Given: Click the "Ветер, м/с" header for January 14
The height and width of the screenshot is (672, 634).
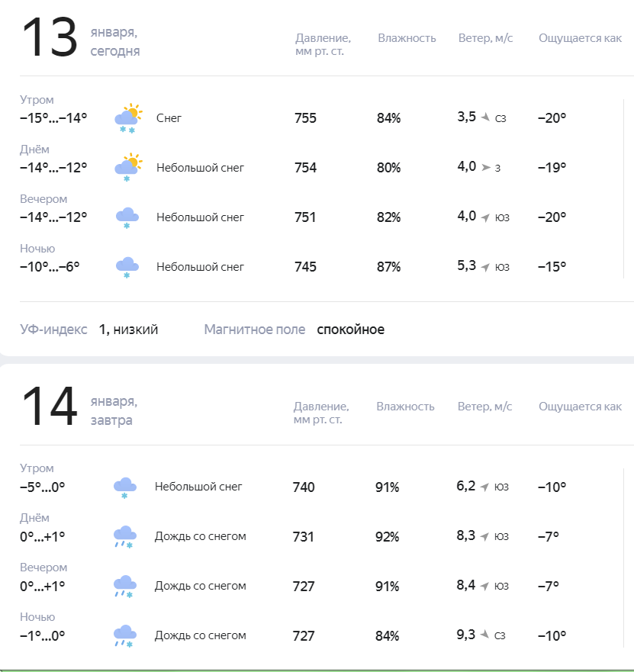Looking at the screenshot, I should [484, 407].
